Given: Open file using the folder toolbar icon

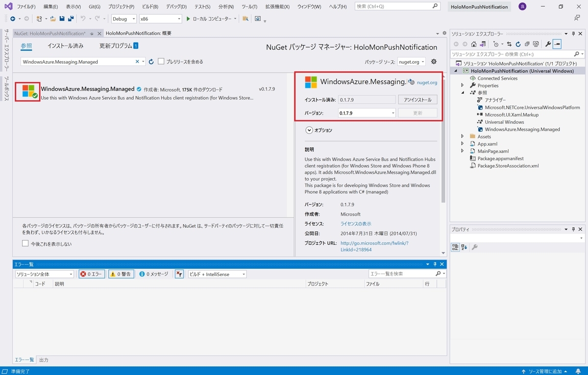Looking at the screenshot, I should coord(53,19).
